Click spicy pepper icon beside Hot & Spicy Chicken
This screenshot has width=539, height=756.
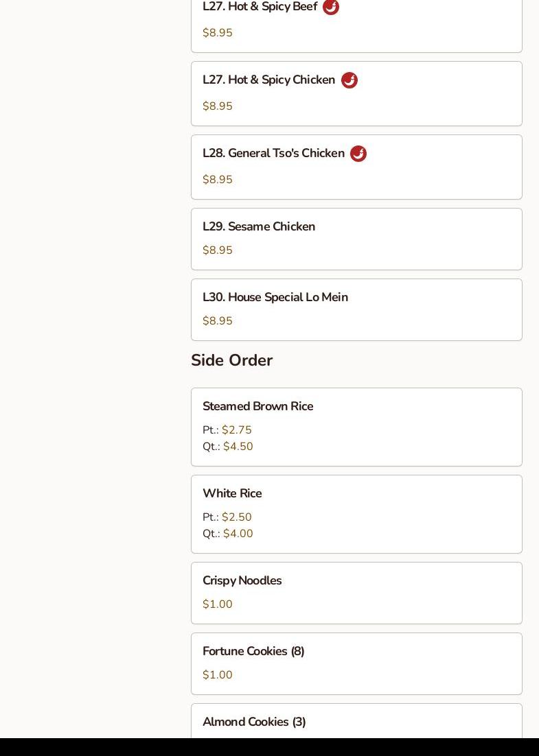coord(349,80)
